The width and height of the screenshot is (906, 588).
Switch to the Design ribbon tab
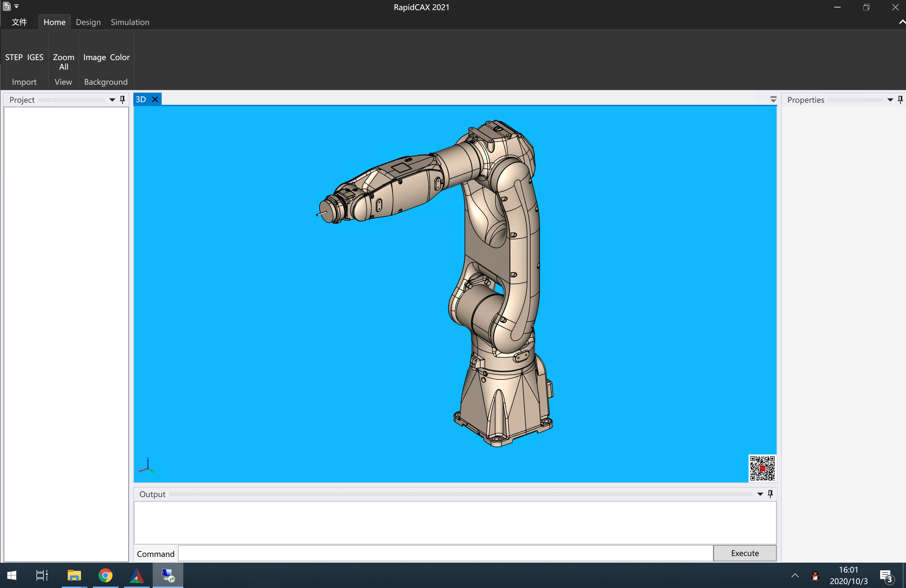pos(88,22)
